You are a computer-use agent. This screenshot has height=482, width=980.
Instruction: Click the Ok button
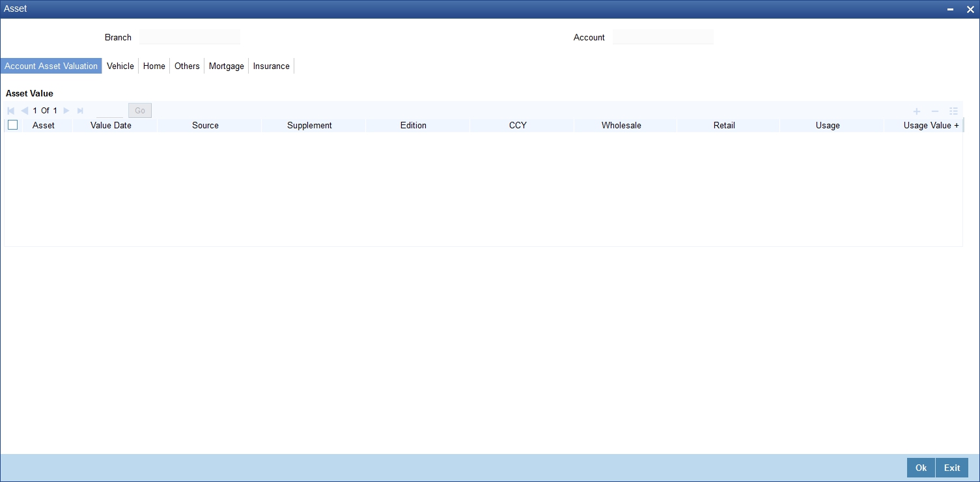pyautogui.click(x=921, y=468)
